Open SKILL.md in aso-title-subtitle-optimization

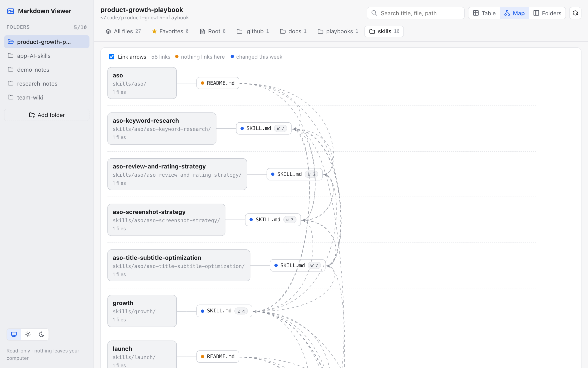tap(298, 265)
